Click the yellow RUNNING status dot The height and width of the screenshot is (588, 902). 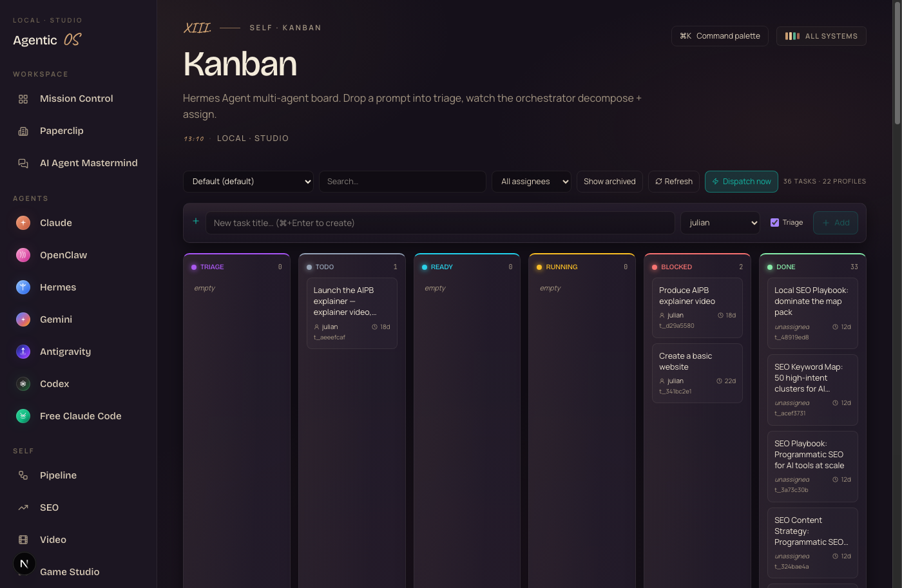(x=539, y=267)
